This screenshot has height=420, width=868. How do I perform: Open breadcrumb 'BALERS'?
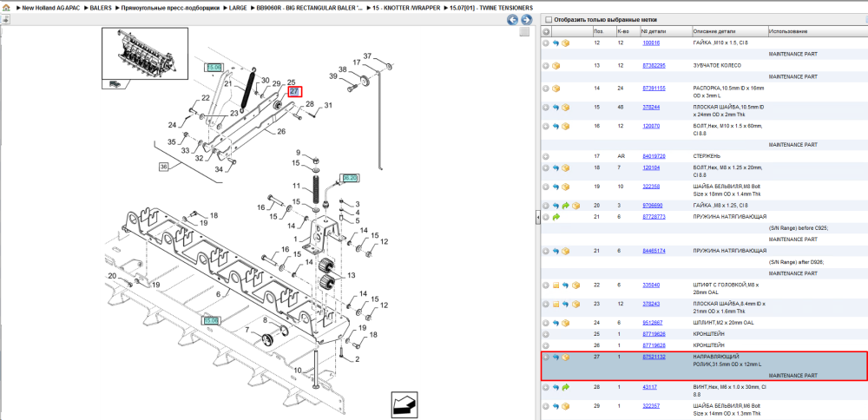pos(101,9)
